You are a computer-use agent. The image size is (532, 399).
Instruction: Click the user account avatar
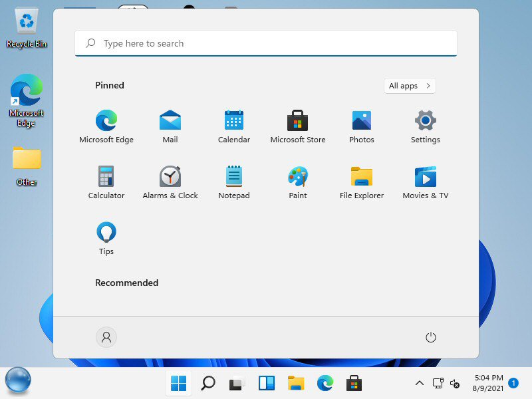(x=106, y=337)
